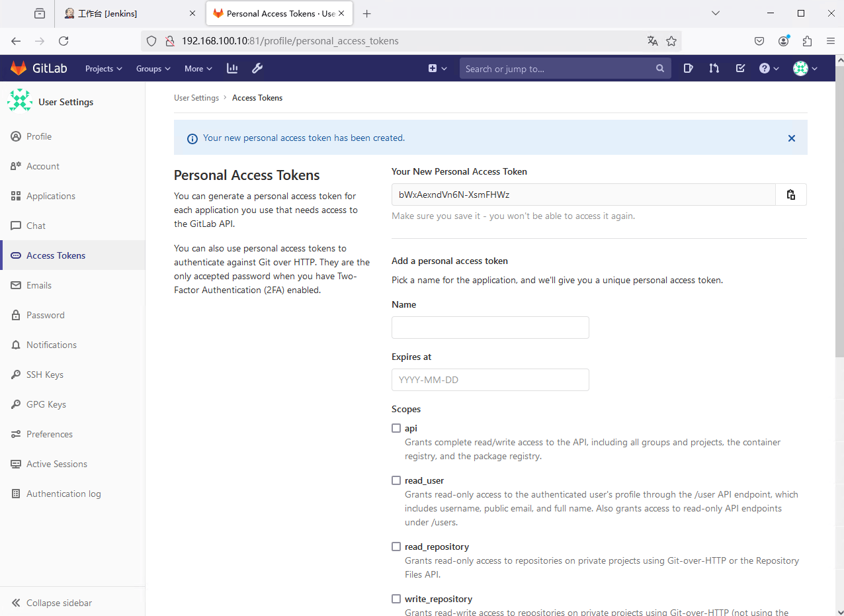The image size is (844, 616).
Task: Open the Groups dropdown menu
Action: 153,69
